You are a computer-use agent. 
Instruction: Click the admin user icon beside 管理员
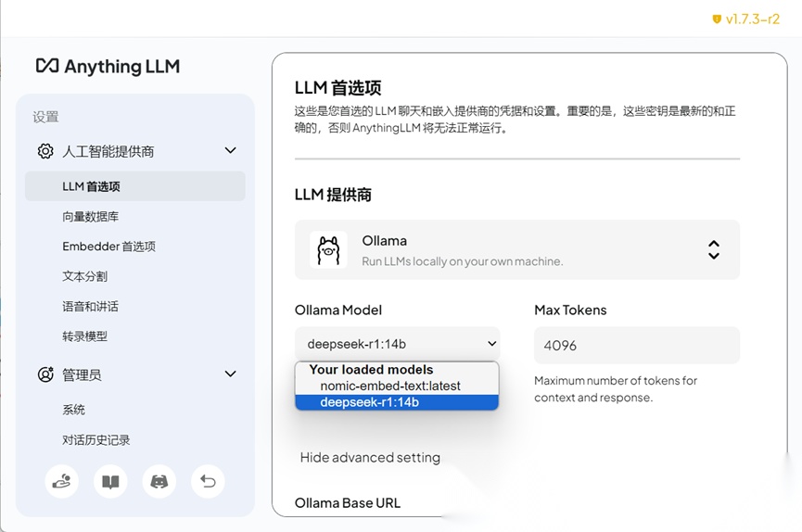tap(45, 374)
